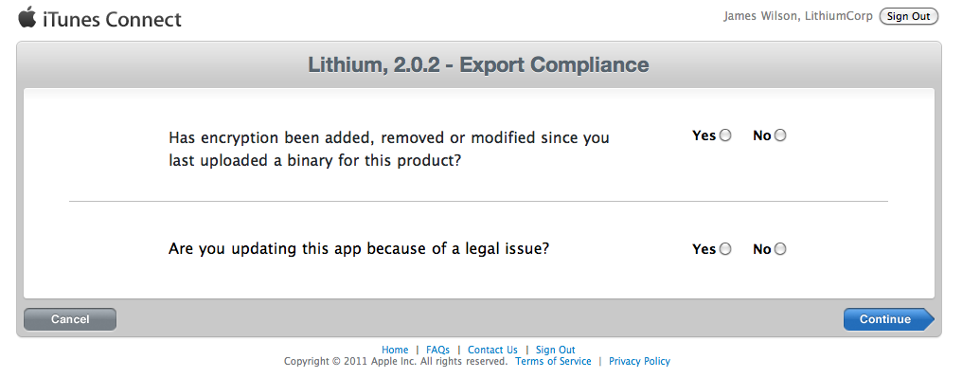Click the blue Continue button
Viewport: 980px width, 378px height.
888,319
